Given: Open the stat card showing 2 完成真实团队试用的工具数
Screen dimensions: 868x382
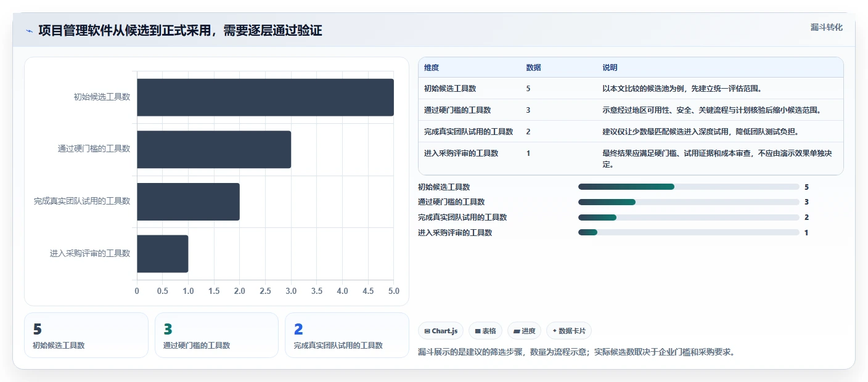Looking at the screenshot, I should click(x=347, y=335).
